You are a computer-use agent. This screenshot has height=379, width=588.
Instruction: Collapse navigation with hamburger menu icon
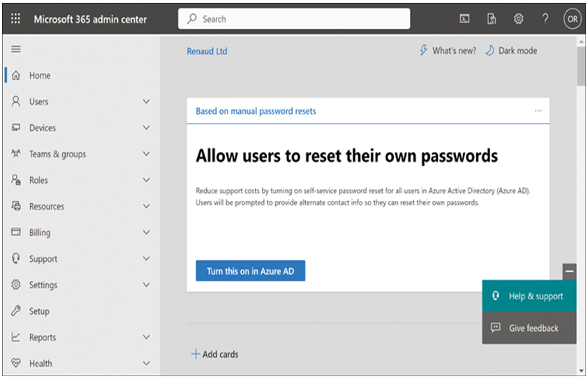(16, 49)
